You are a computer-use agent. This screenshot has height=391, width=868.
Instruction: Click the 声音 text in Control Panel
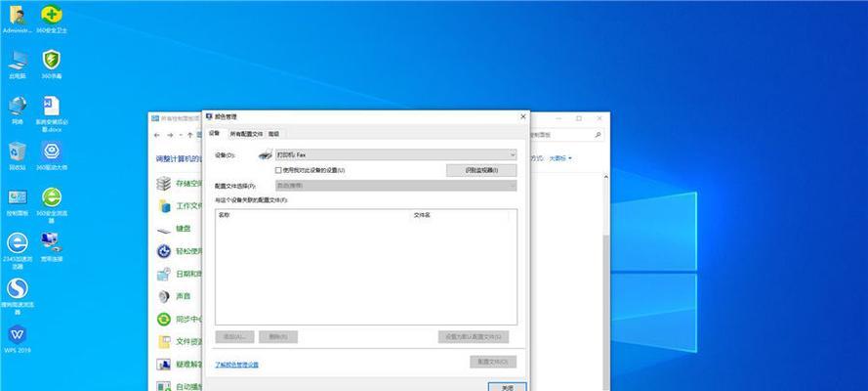[184, 297]
